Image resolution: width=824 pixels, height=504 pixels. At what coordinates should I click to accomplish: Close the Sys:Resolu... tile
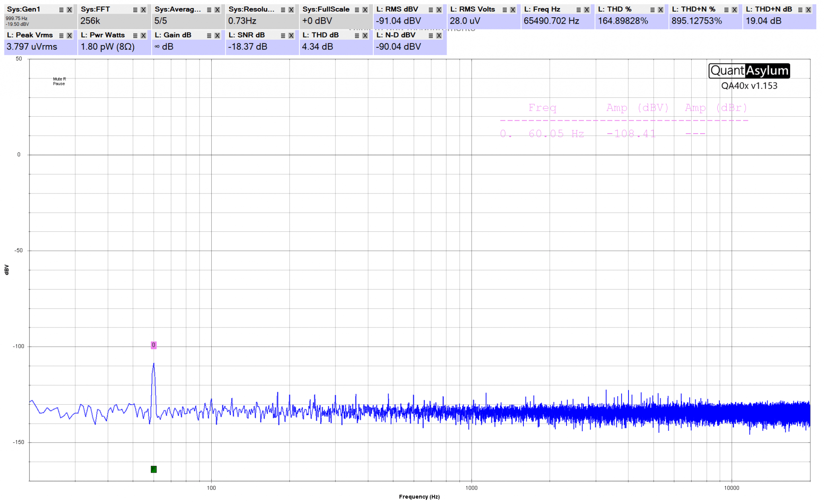click(x=291, y=10)
